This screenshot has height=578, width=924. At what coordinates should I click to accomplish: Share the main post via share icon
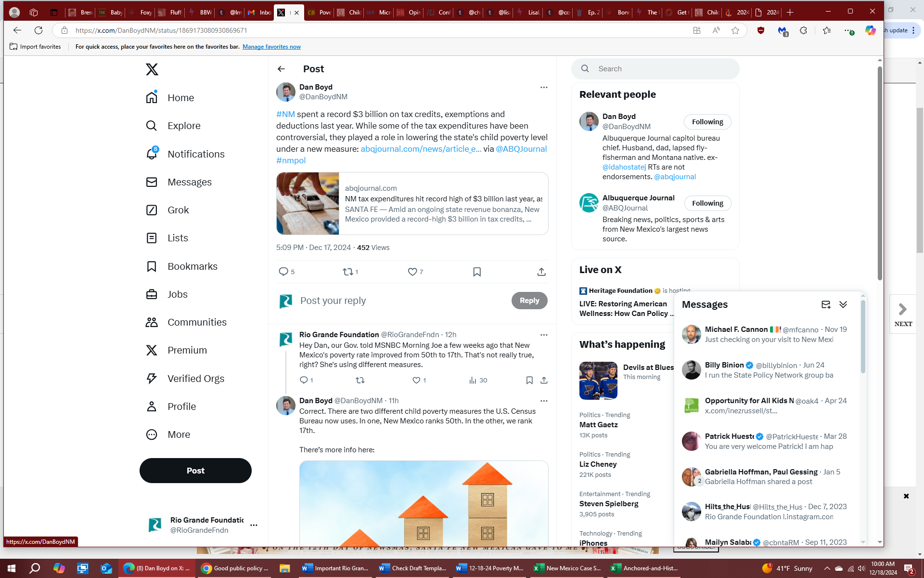541,272
